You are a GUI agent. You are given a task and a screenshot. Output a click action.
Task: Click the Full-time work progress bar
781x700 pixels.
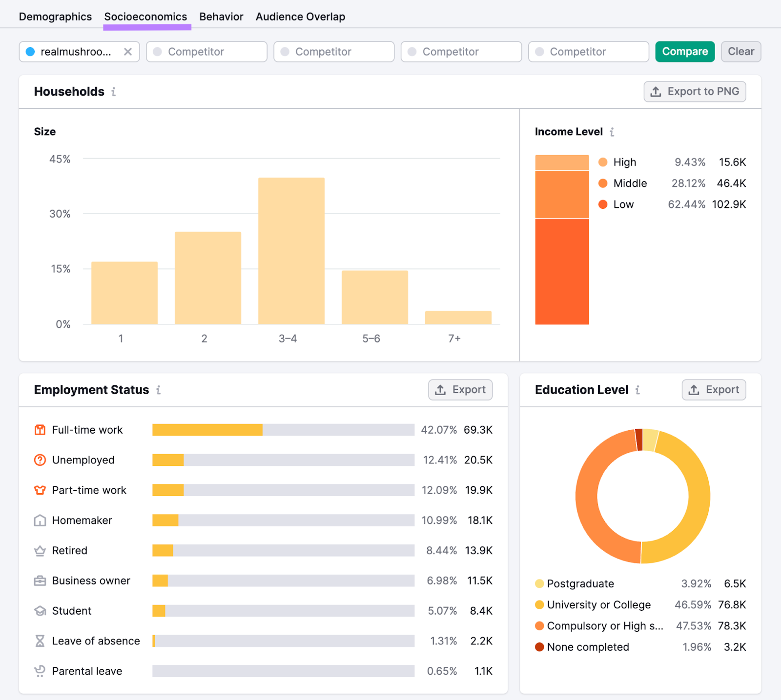283,430
